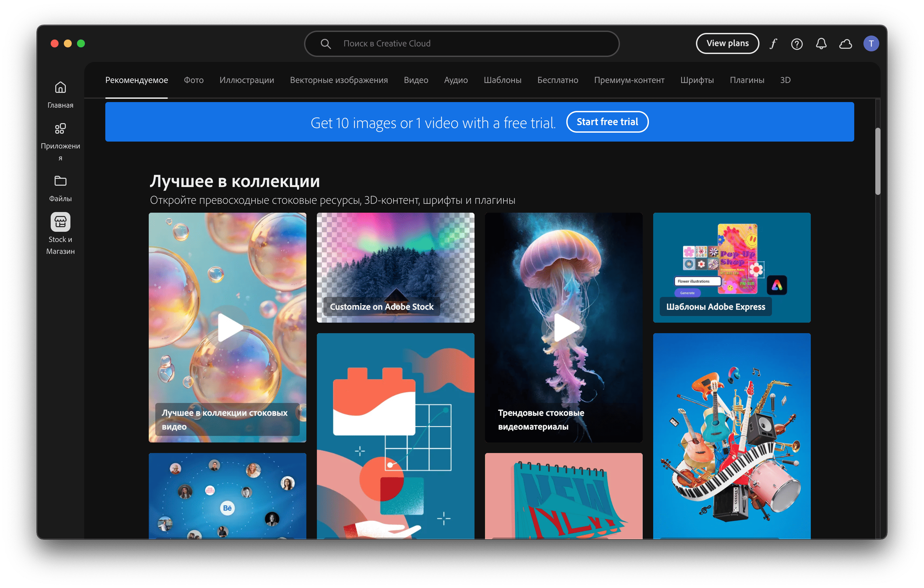The width and height of the screenshot is (924, 588).
Task: Open the help question mark icon
Action: [797, 44]
